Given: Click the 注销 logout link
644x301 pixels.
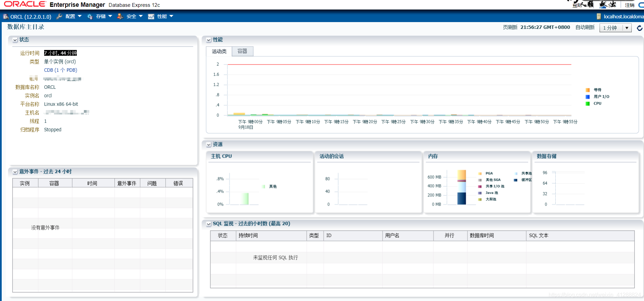Looking at the screenshot, I should [x=629, y=5].
